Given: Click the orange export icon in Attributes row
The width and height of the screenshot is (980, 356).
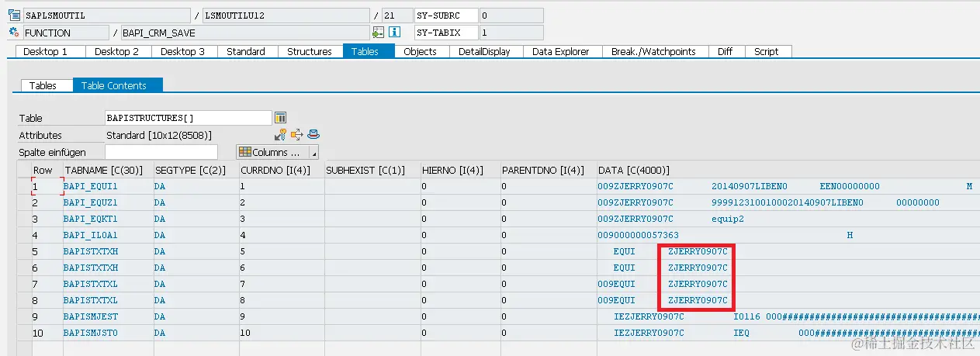Looking at the screenshot, I should coord(297,135).
